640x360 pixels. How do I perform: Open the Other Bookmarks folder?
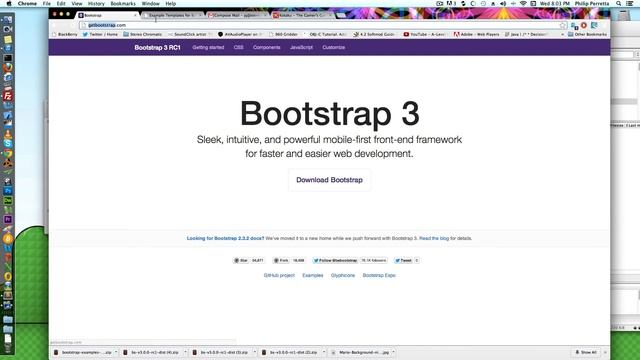(x=587, y=34)
